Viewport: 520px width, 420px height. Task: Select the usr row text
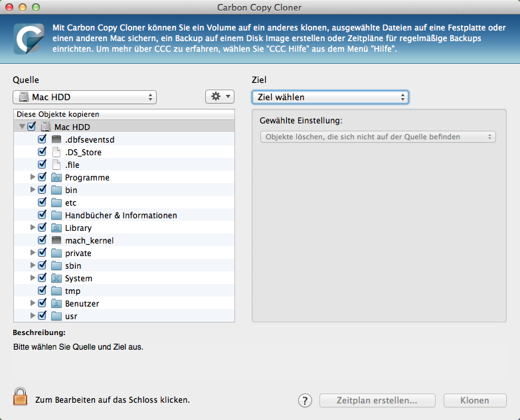(71, 316)
